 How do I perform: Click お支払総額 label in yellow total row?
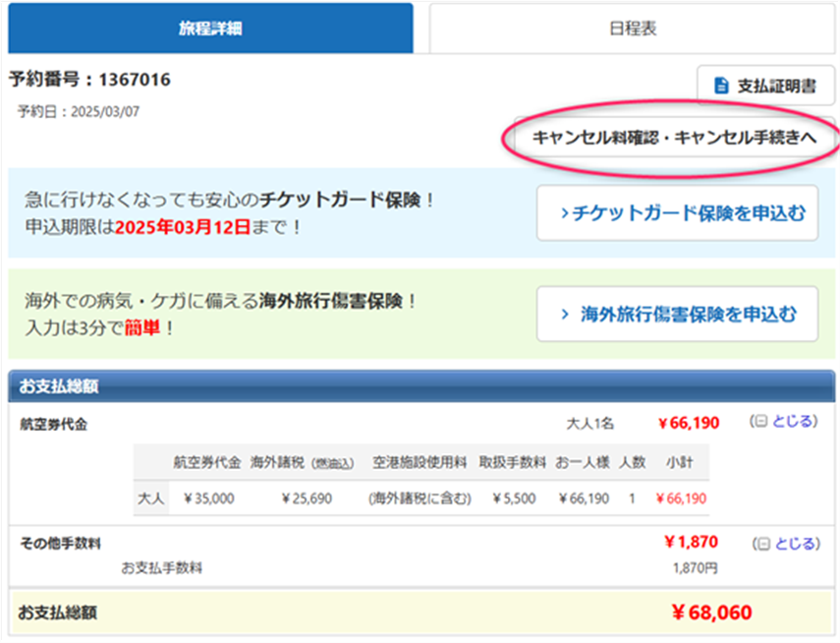point(57,613)
